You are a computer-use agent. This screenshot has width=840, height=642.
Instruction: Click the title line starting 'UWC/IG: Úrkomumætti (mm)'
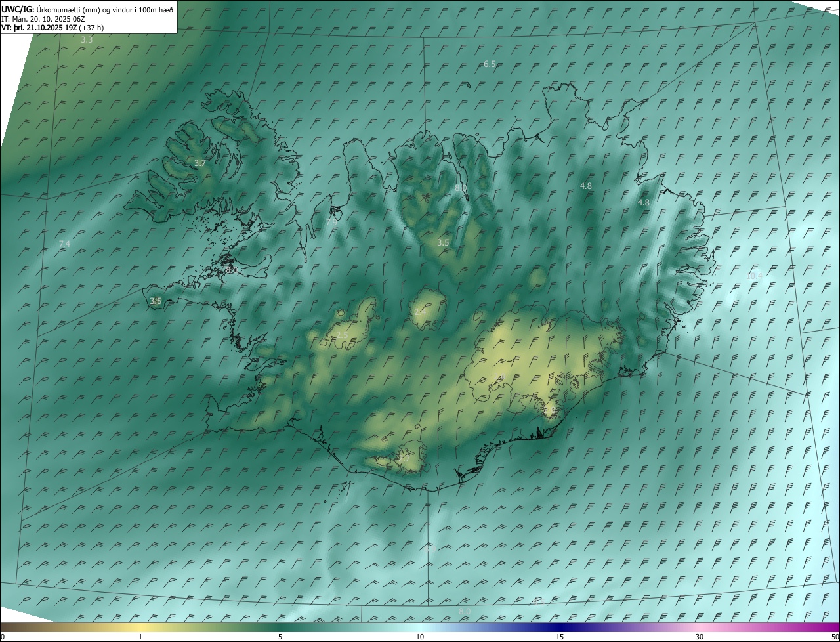(87, 10)
